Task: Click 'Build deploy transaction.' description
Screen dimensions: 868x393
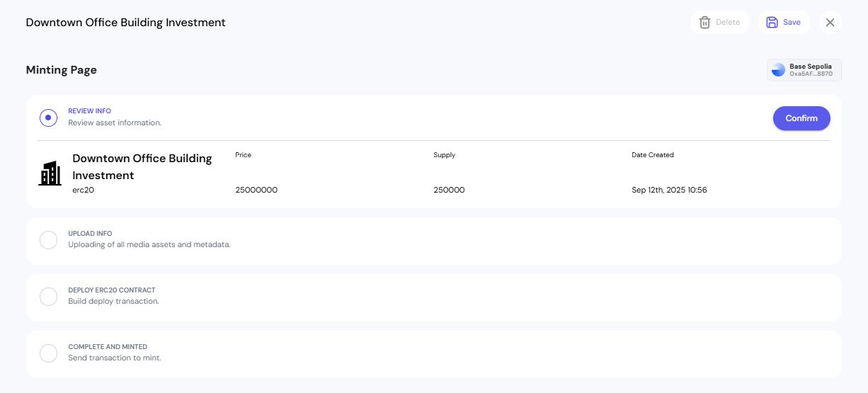Action: [x=113, y=302]
